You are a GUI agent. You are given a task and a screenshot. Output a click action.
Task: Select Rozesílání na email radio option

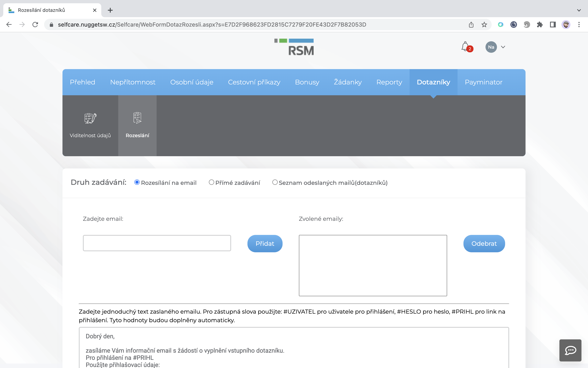click(x=137, y=182)
